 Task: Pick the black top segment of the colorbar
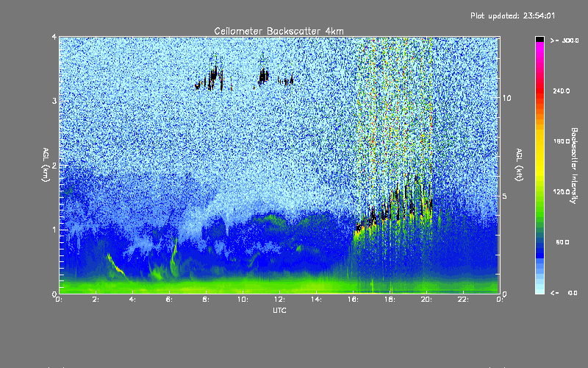click(539, 39)
